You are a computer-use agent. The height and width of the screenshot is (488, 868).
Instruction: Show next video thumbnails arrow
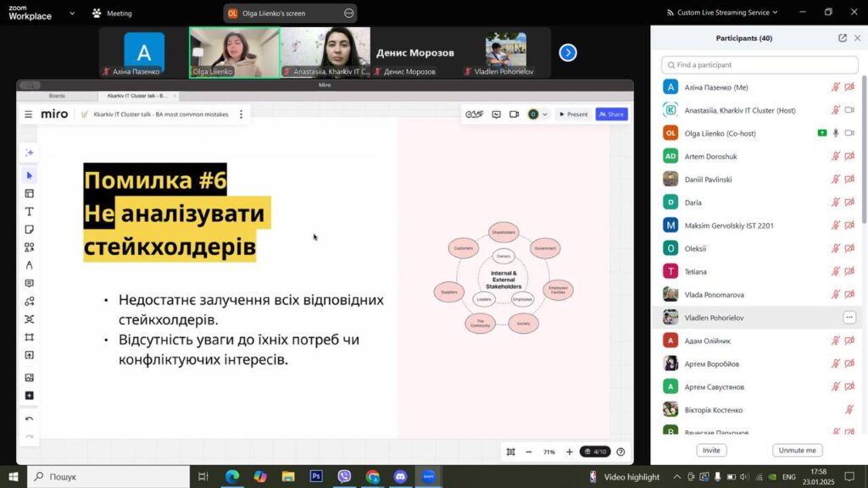pyautogui.click(x=567, y=53)
